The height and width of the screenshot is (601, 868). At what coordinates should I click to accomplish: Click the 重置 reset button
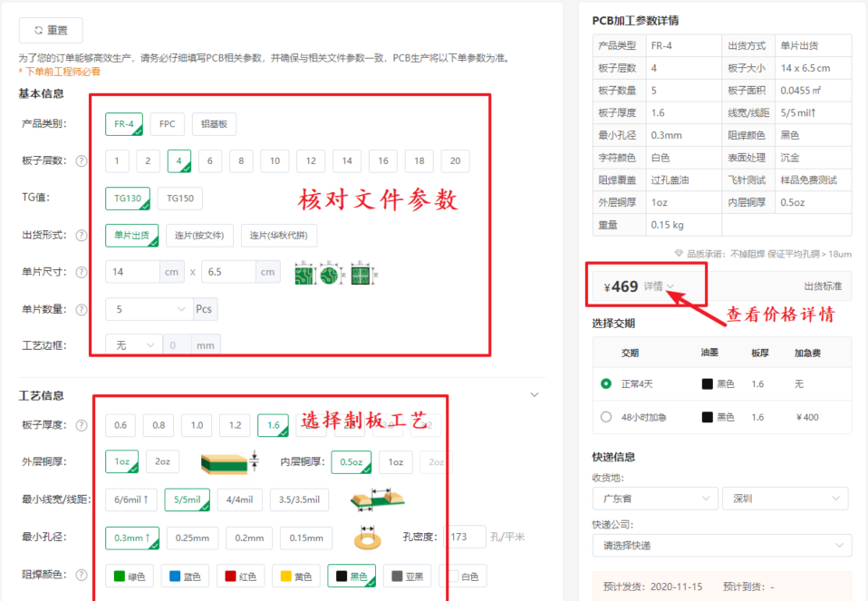(x=51, y=30)
